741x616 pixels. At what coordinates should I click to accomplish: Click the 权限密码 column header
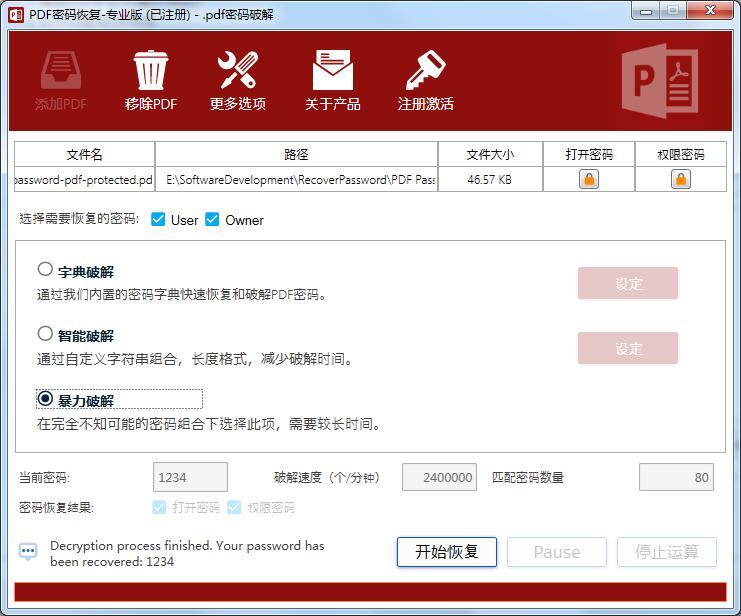(681, 154)
